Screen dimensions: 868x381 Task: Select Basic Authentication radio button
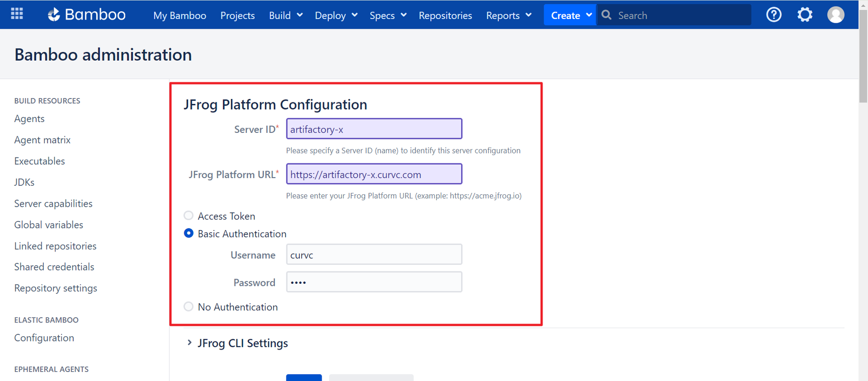[x=189, y=233]
